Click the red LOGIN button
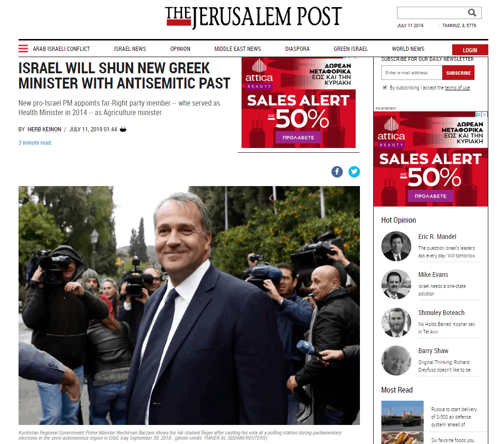This screenshot has height=444, width=504. pos(470,50)
